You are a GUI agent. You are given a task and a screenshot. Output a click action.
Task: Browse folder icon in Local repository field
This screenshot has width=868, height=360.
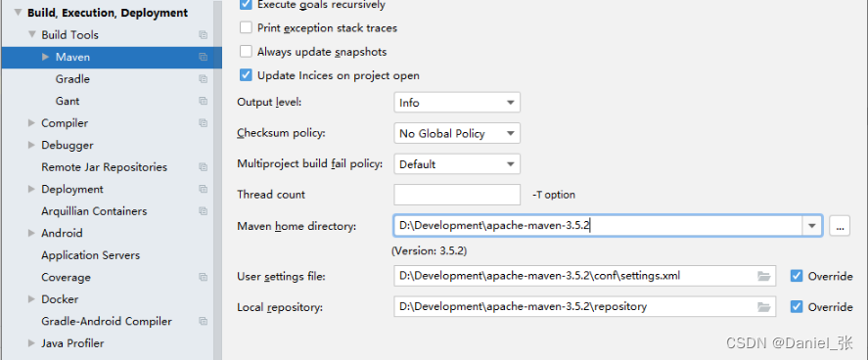point(764,306)
